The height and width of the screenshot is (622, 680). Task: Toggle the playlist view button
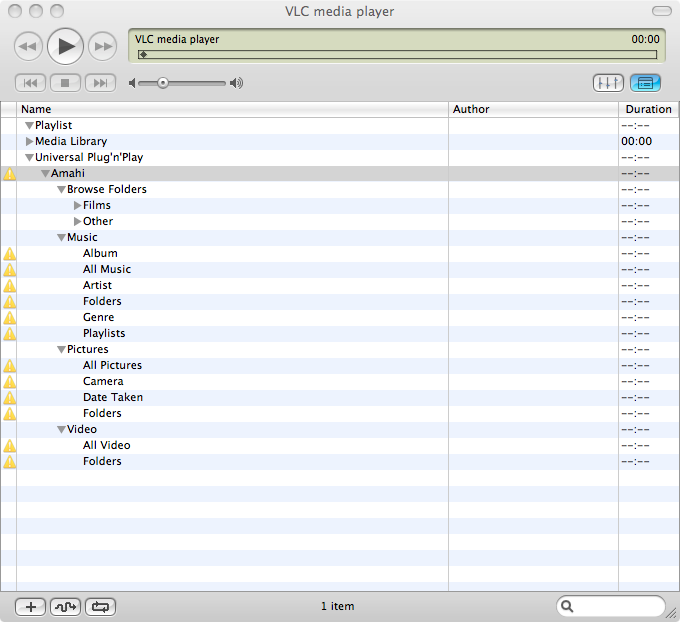pos(645,83)
